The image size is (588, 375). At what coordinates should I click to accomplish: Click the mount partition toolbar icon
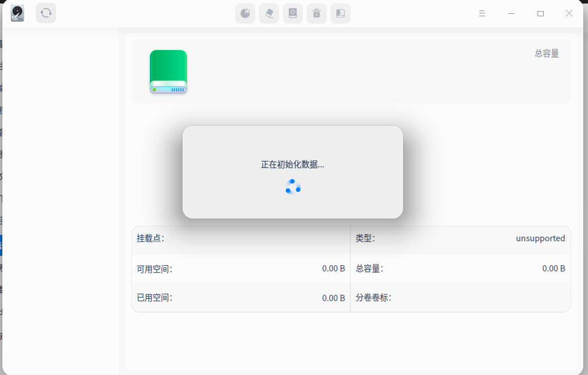coord(293,13)
